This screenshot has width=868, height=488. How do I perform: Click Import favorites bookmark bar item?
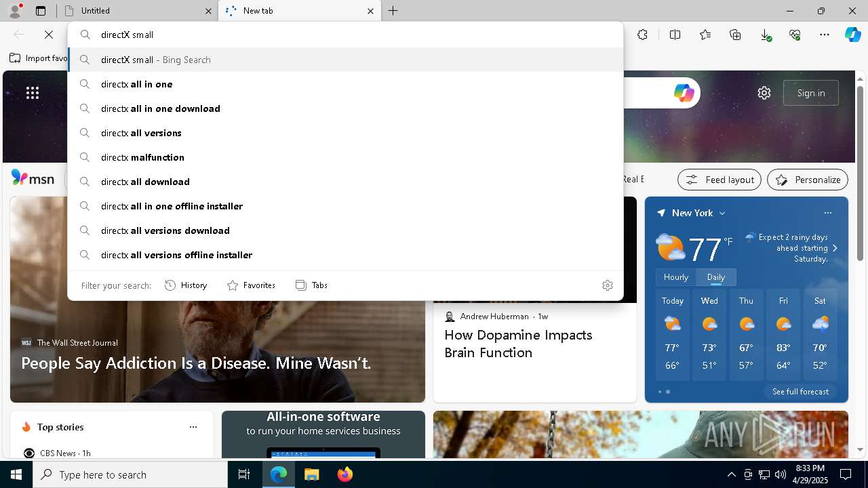[39, 58]
